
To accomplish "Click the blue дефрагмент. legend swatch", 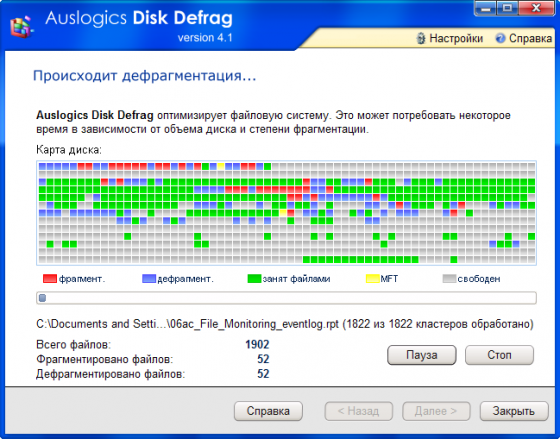I will pos(149,279).
